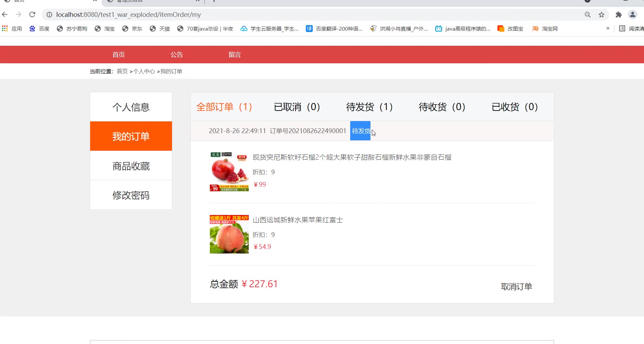This screenshot has height=344, width=644.
Task: Open the 阅读清单 reading list
Action: point(631,29)
